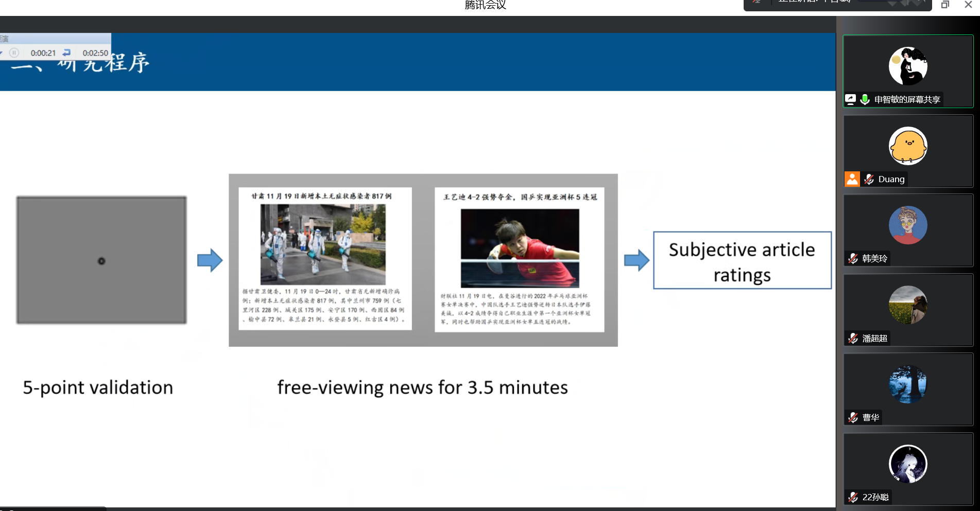Click the green microphone icon on 申智敏's tile

[865, 99]
